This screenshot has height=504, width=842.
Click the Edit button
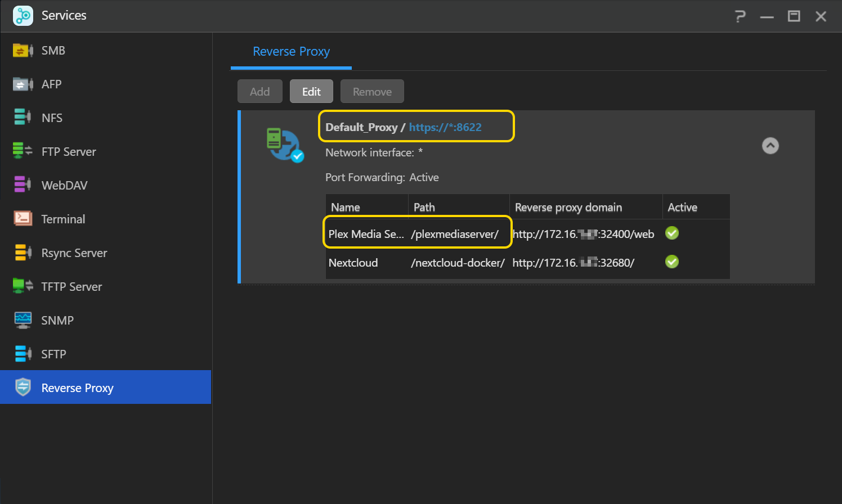tap(311, 91)
